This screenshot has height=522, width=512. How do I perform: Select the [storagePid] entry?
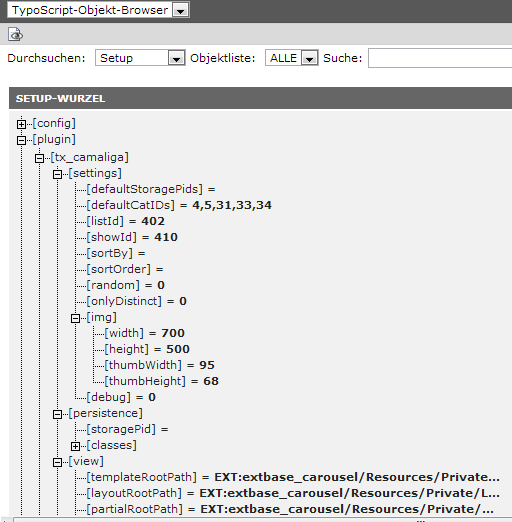coord(121,429)
